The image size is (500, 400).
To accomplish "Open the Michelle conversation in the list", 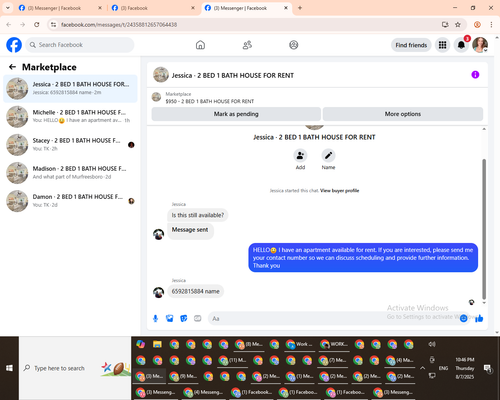I will tap(70, 117).
